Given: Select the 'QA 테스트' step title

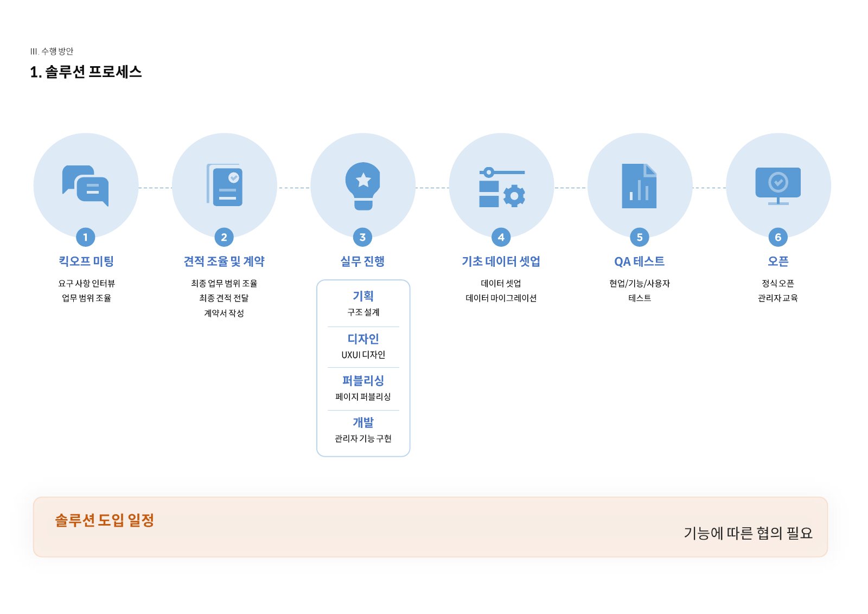Looking at the screenshot, I should click(639, 261).
